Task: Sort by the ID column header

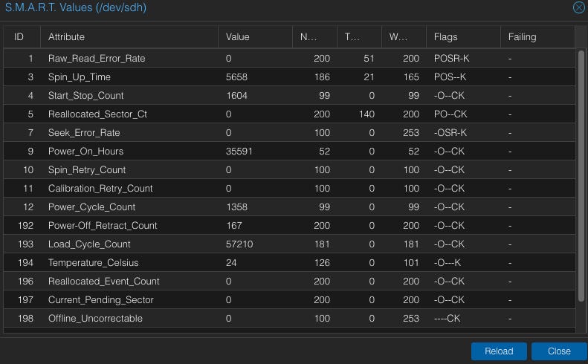Action: pos(22,36)
